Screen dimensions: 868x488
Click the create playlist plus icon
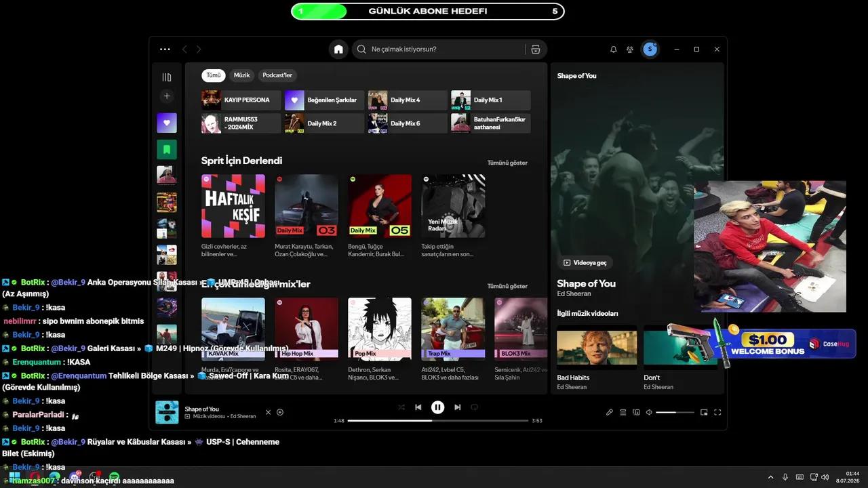tap(167, 96)
